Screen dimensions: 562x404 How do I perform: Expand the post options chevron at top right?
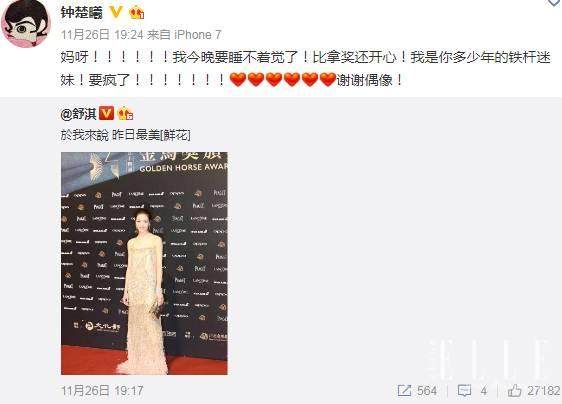[555, 3]
